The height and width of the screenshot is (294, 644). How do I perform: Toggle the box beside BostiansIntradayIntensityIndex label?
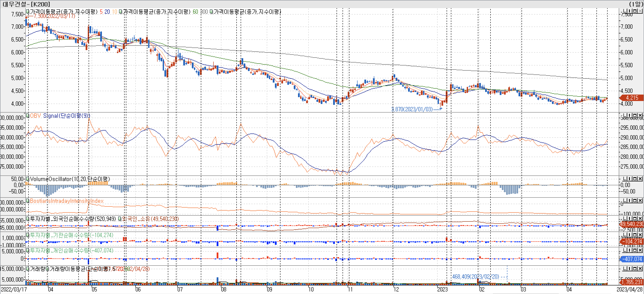pos(28,201)
